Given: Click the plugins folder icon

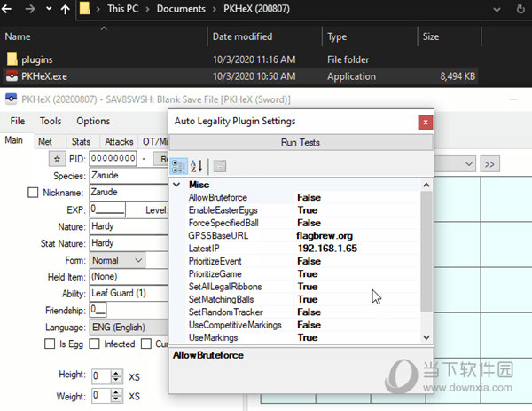Looking at the screenshot, I should click(x=12, y=59).
